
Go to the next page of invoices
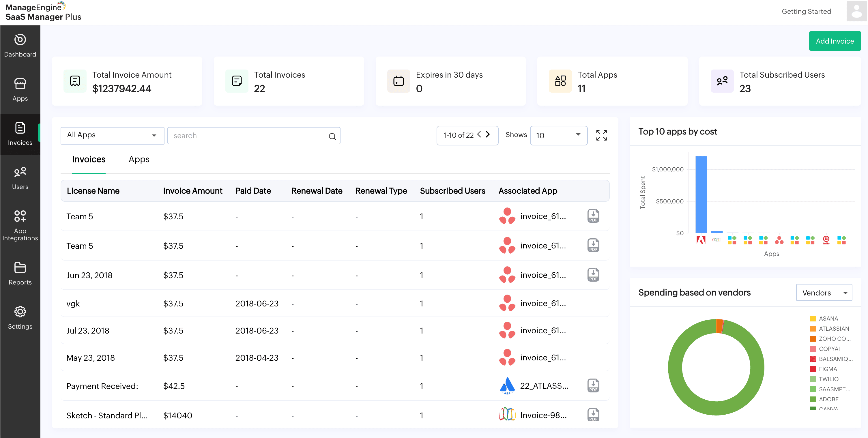tap(488, 134)
